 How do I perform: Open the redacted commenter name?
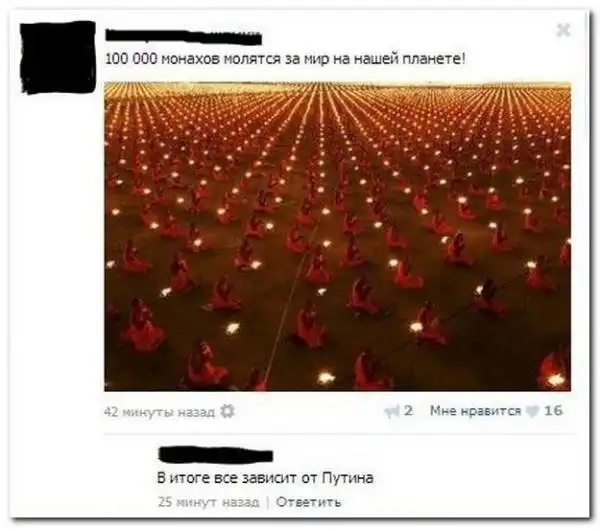pos(215,455)
